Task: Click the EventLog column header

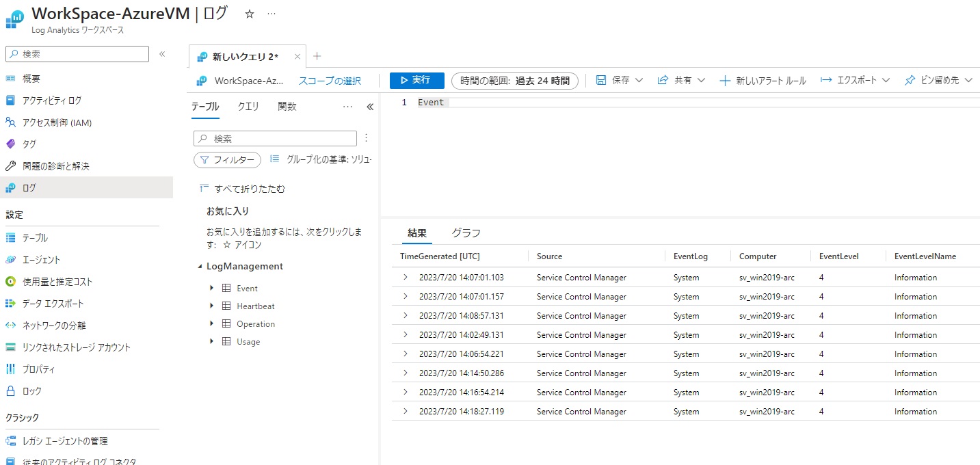Action: [x=691, y=256]
